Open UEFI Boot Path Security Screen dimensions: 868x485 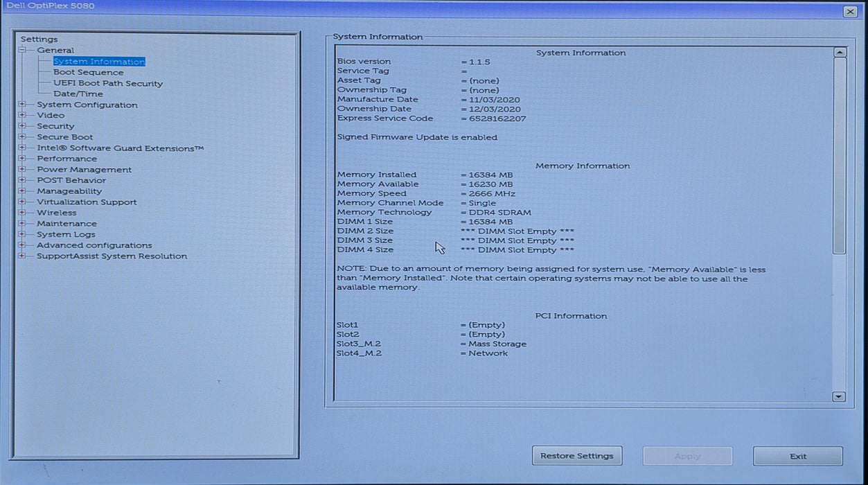pyautogui.click(x=108, y=83)
